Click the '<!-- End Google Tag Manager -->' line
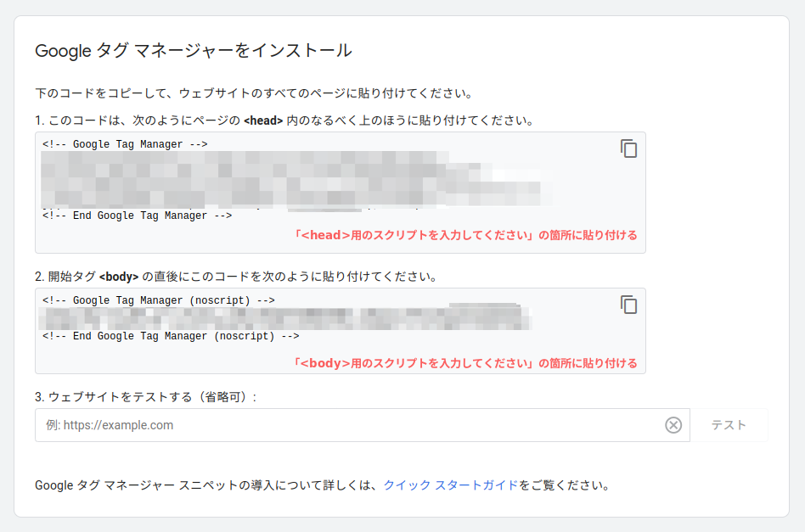The width and height of the screenshot is (805, 532). 137,216
